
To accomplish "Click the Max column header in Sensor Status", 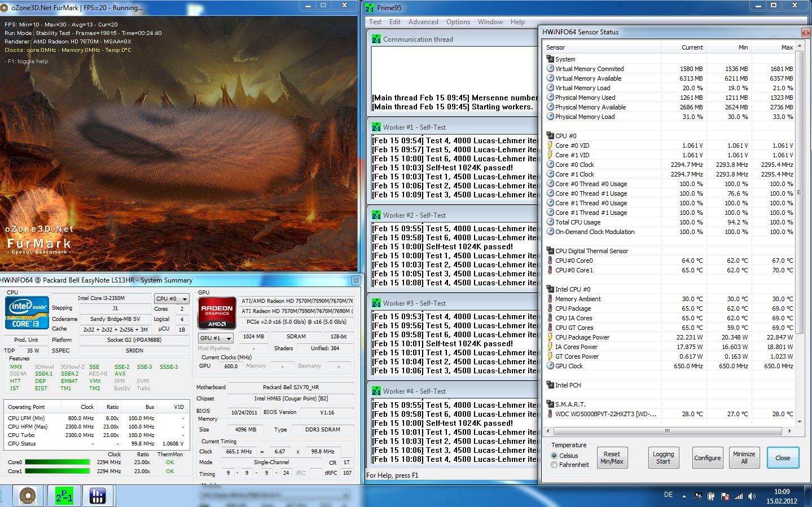I will pyautogui.click(x=773, y=47).
